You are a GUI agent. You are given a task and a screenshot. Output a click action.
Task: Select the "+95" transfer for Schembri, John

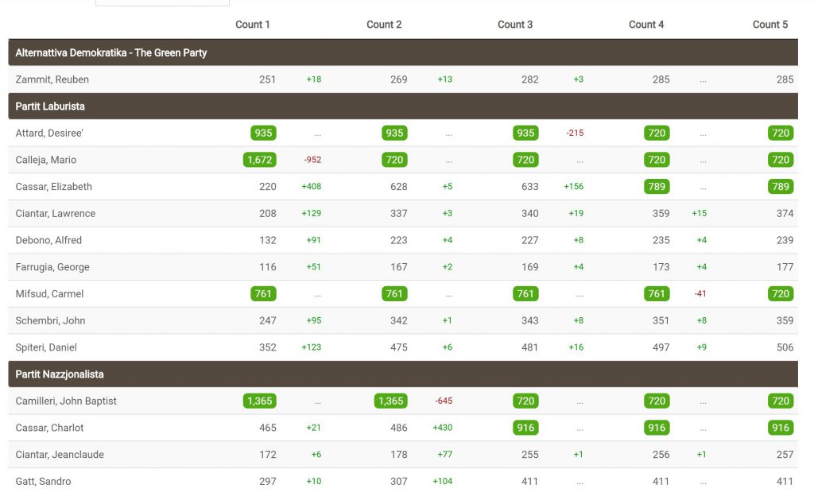click(x=313, y=321)
